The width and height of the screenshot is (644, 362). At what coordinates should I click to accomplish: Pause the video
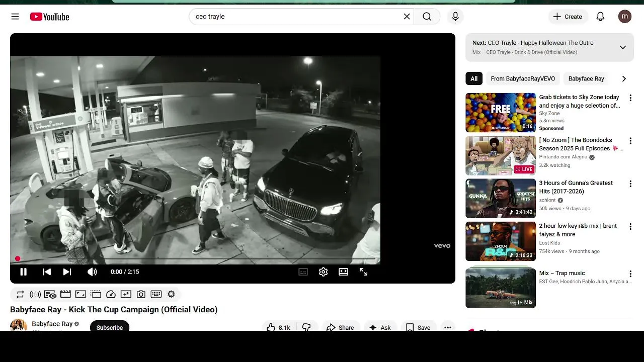(x=23, y=271)
